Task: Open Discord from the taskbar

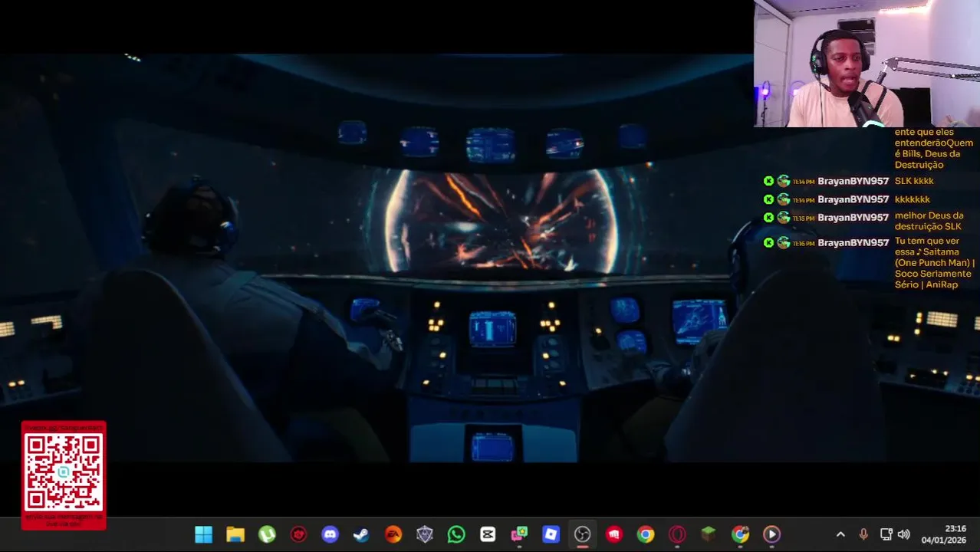Action: coord(330,534)
